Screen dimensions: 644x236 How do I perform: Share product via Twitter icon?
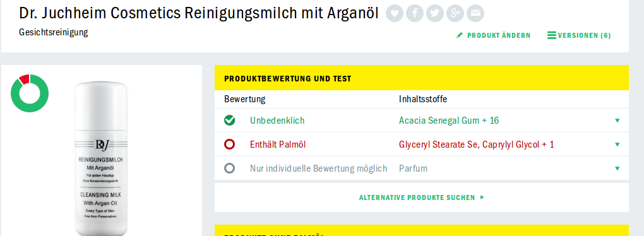coord(435,13)
